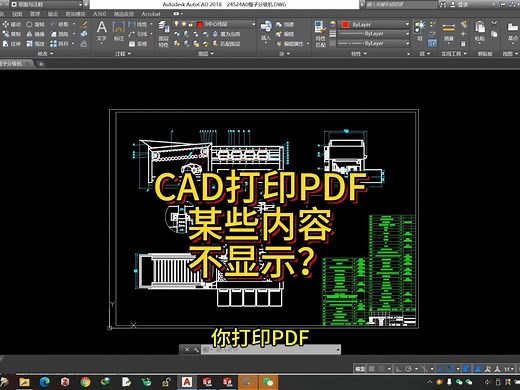Click the command line input field
The width and height of the screenshot is (520, 390).
(x=271, y=349)
